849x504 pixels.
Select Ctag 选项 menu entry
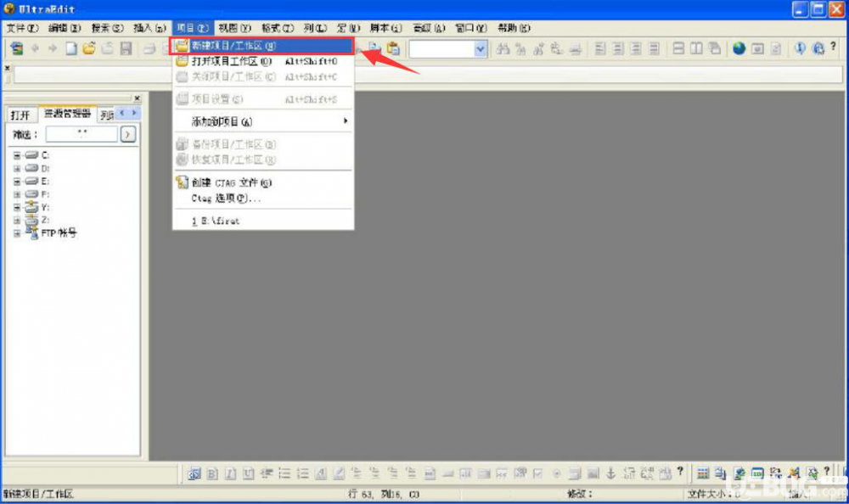click(x=263, y=199)
